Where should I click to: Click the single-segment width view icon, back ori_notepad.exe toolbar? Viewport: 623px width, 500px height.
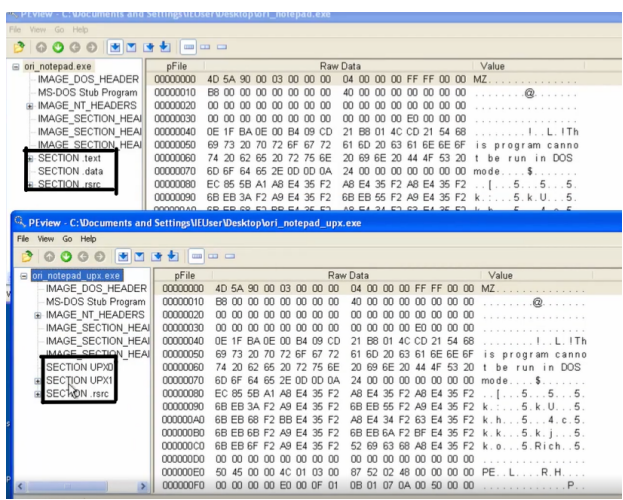pyautogui.click(x=222, y=47)
